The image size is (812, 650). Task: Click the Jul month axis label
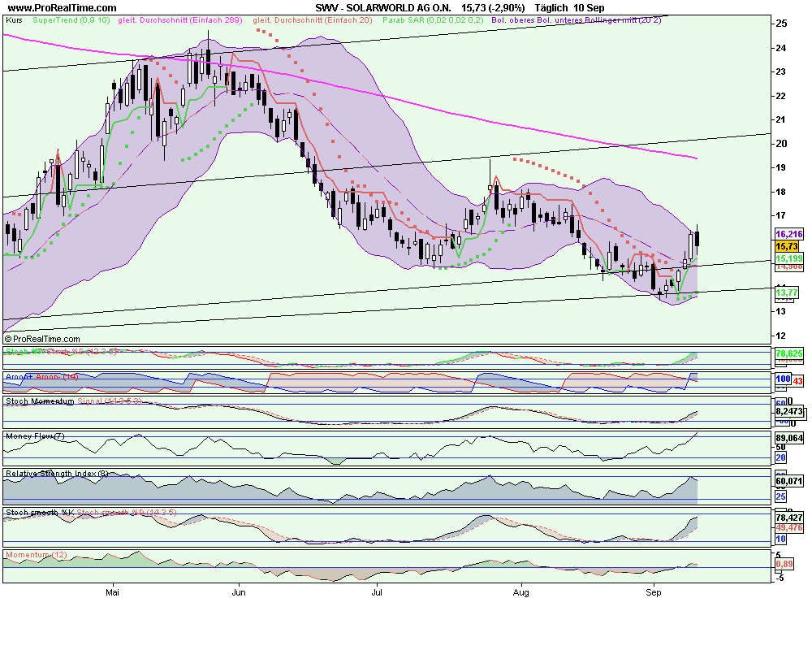[377, 592]
